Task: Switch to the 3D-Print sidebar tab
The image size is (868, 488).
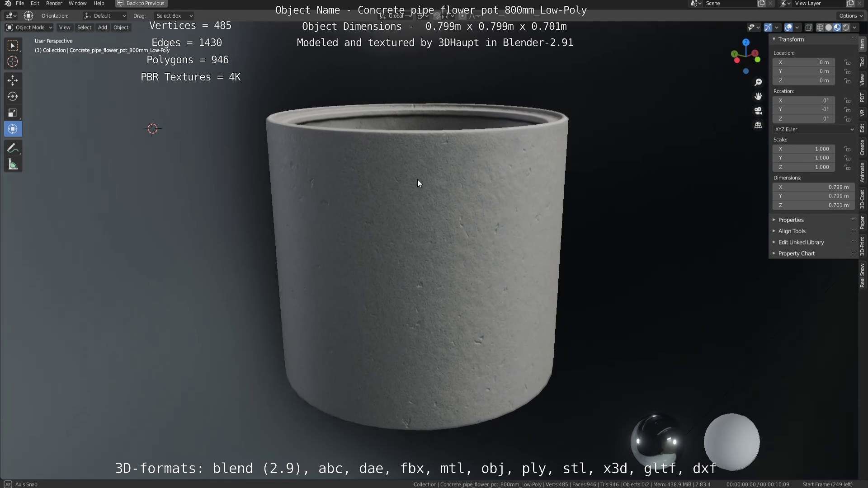Action: coord(863,246)
